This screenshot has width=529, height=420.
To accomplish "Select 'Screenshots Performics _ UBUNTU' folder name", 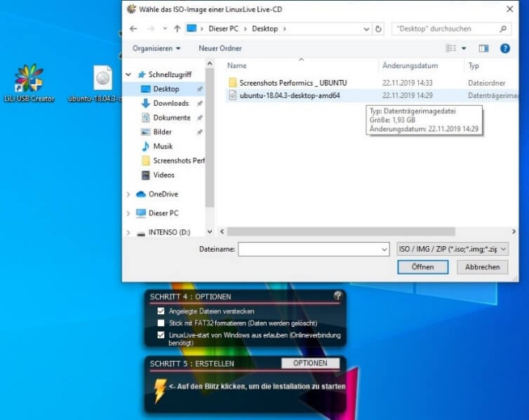I will pos(293,83).
